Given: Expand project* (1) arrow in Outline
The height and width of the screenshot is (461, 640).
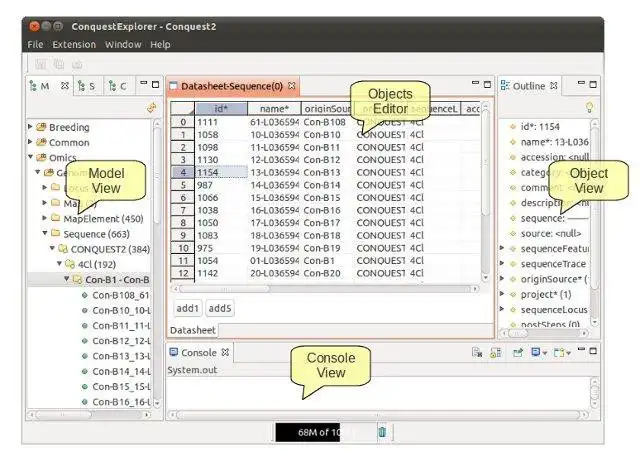Looking at the screenshot, I should pos(502,294).
